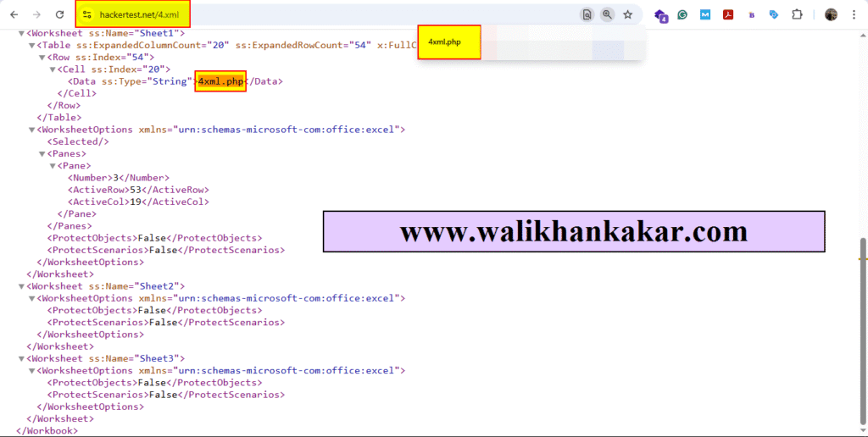868x437 pixels.
Task: Open the red Adobe Acrobat PDF extension
Action: pos(728,15)
